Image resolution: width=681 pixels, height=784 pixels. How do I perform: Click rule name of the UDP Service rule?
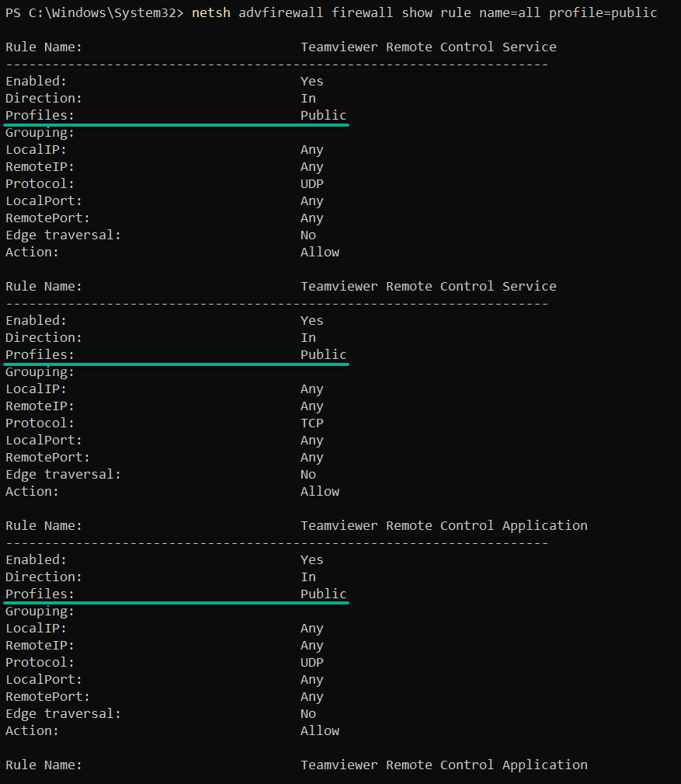pyautogui.click(x=428, y=47)
